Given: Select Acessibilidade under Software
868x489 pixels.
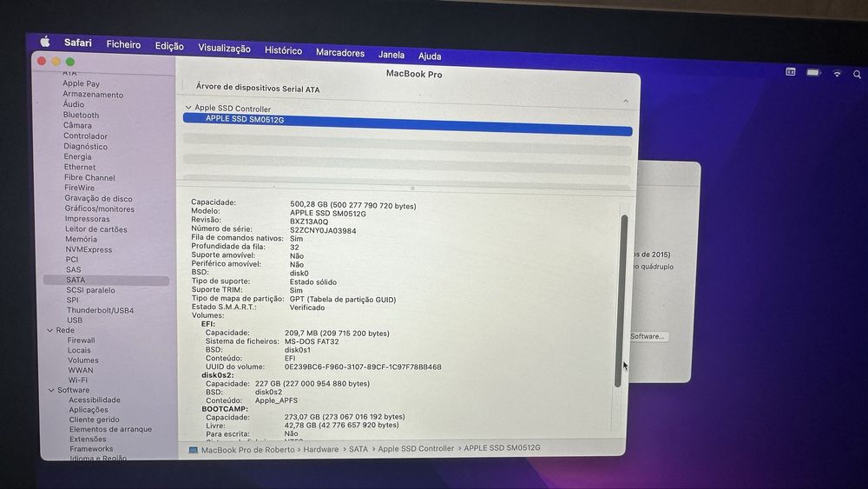Looking at the screenshot, I should pyautogui.click(x=95, y=400).
